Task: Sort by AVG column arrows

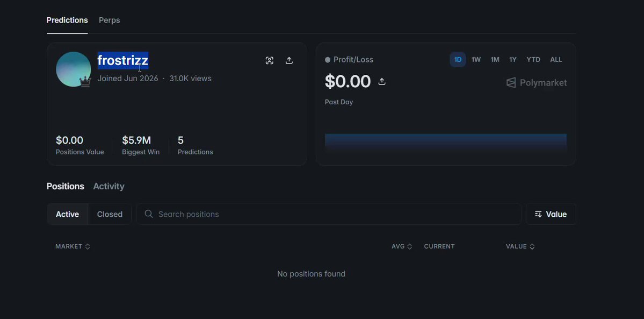Action: coord(409,246)
